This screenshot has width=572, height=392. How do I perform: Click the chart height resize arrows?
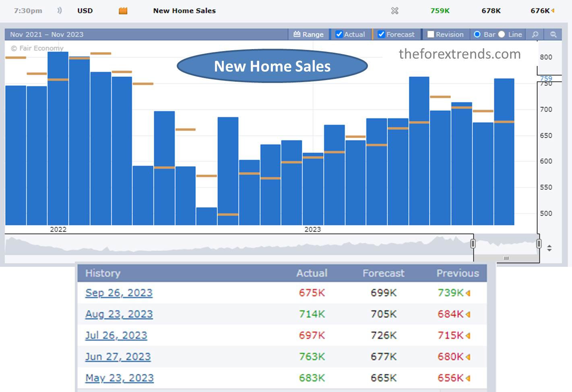point(549,248)
